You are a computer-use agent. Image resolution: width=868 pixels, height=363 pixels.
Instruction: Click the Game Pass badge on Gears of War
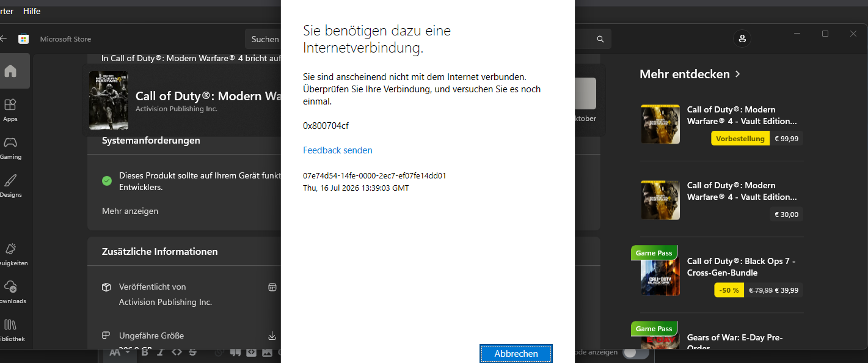(654, 329)
